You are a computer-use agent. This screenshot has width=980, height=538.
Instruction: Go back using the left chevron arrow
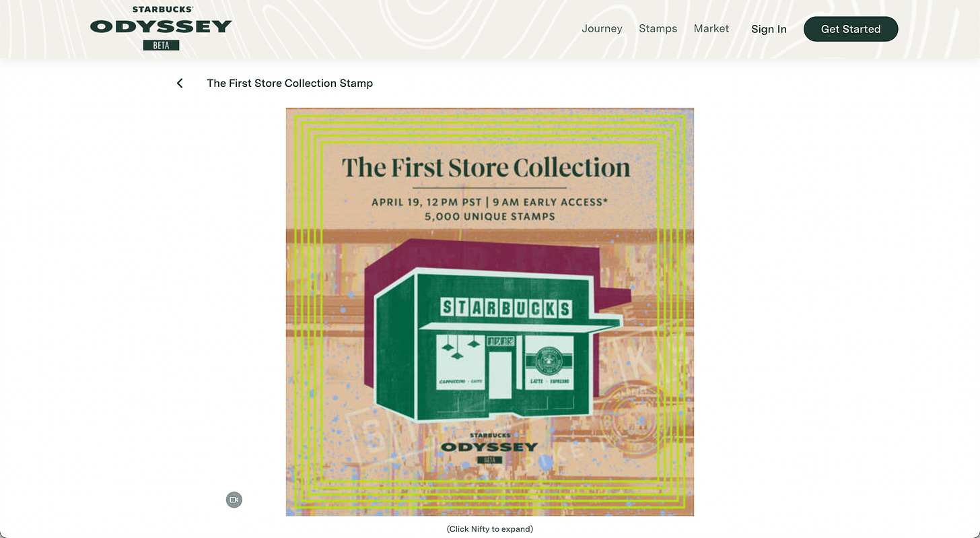click(x=180, y=83)
